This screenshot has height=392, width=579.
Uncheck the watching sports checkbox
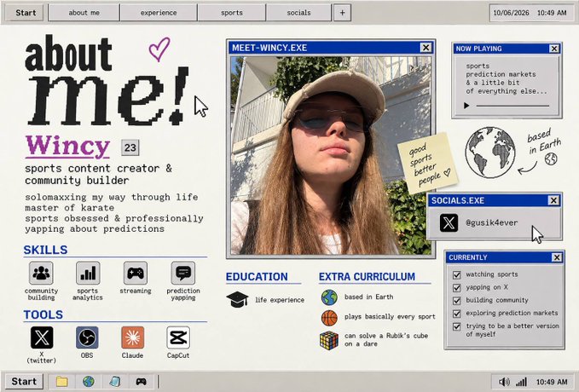click(x=457, y=274)
